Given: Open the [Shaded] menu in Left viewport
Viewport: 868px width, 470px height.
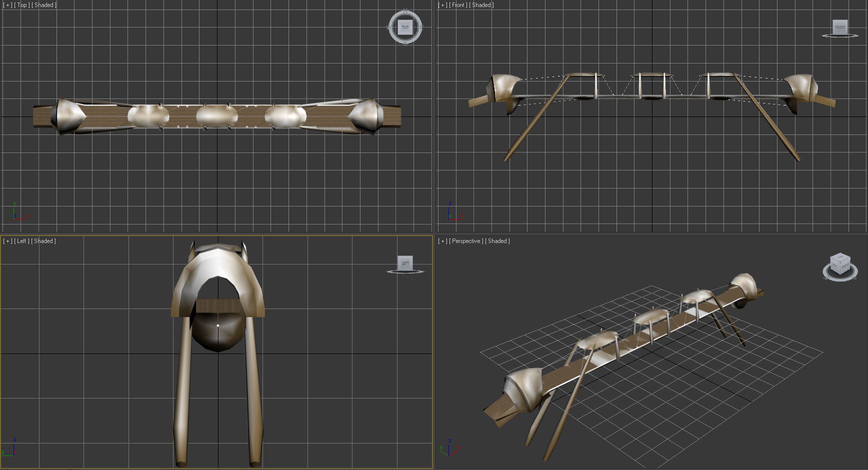Looking at the screenshot, I should tap(44, 241).
